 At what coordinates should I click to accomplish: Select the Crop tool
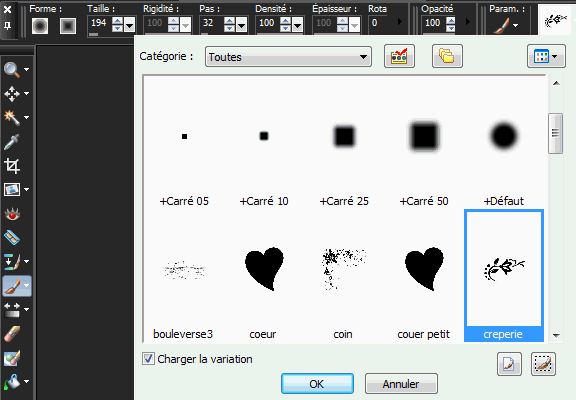[x=12, y=166]
